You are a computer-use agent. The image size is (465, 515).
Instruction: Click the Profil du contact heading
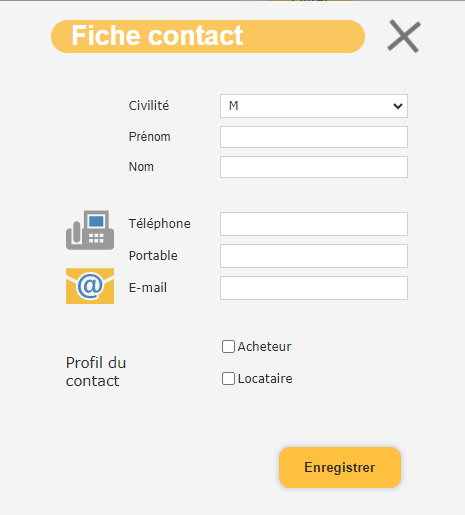point(96,372)
